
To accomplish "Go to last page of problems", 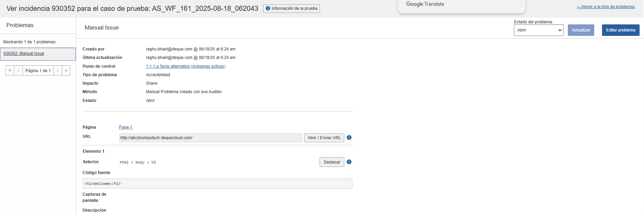I will [66, 70].
